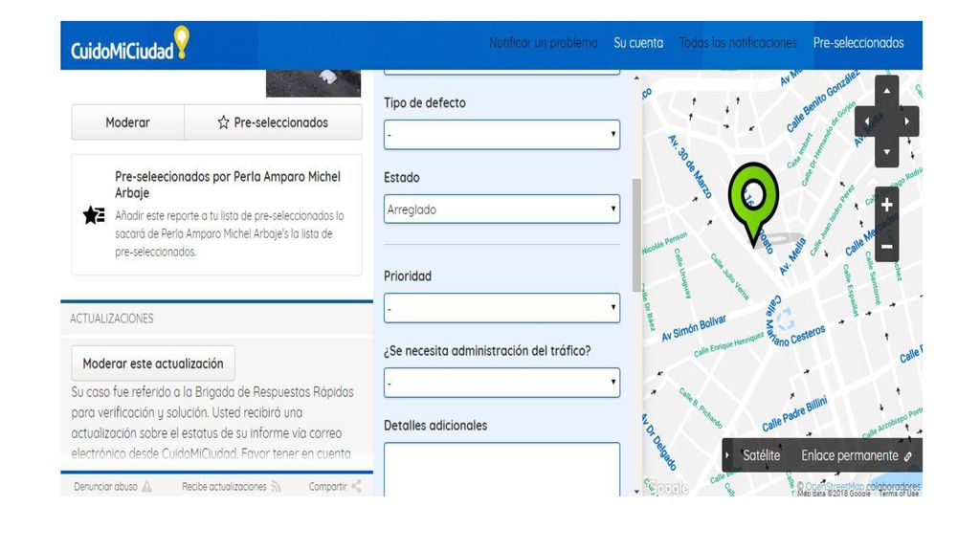Viewport: 980px width, 551px height.
Task: Zoom in on the map
Action: click(886, 205)
